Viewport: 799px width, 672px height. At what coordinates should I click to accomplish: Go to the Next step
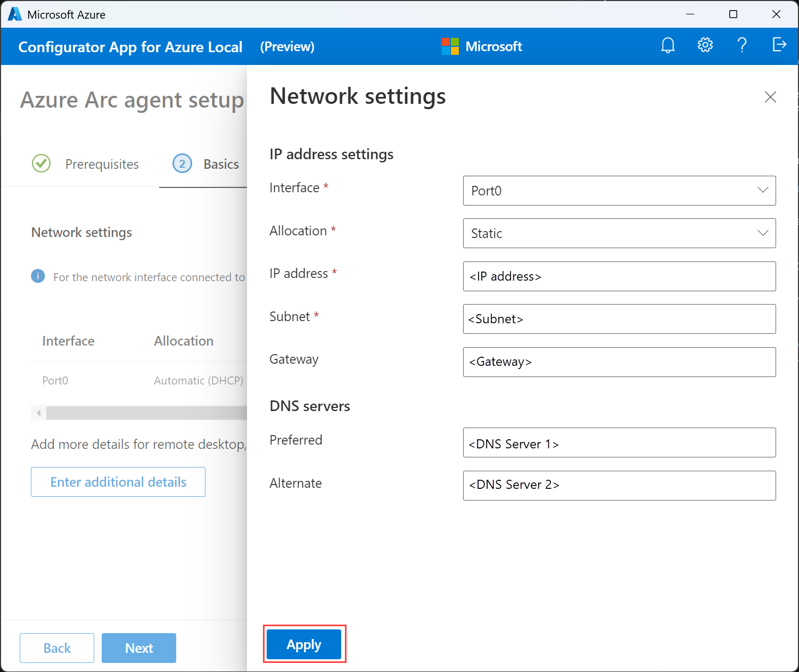click(138, 648)
